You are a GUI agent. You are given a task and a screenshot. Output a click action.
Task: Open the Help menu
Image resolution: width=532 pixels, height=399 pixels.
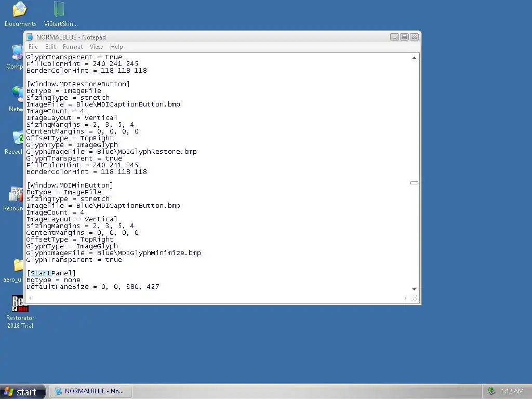tap(116, 47)
